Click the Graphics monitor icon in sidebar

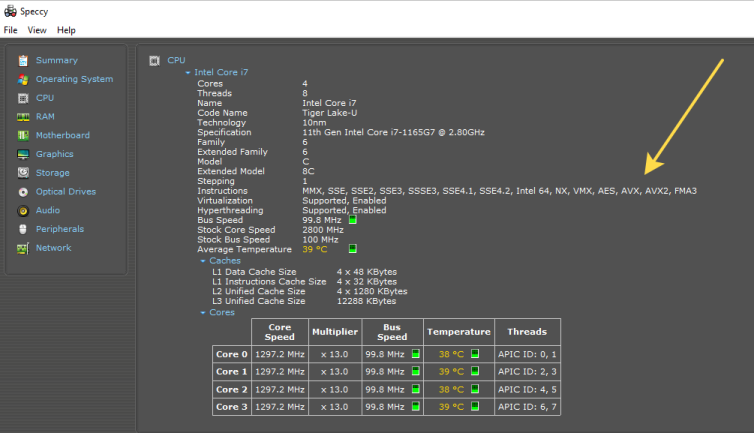[23, 154]
